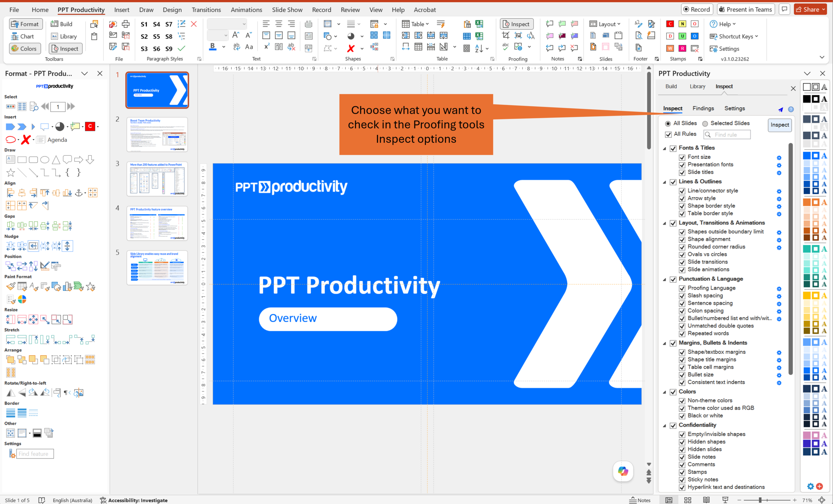Viewport: 833px width, 504px height.
Task: Click the anchor align icon
Action: point(78,193)
